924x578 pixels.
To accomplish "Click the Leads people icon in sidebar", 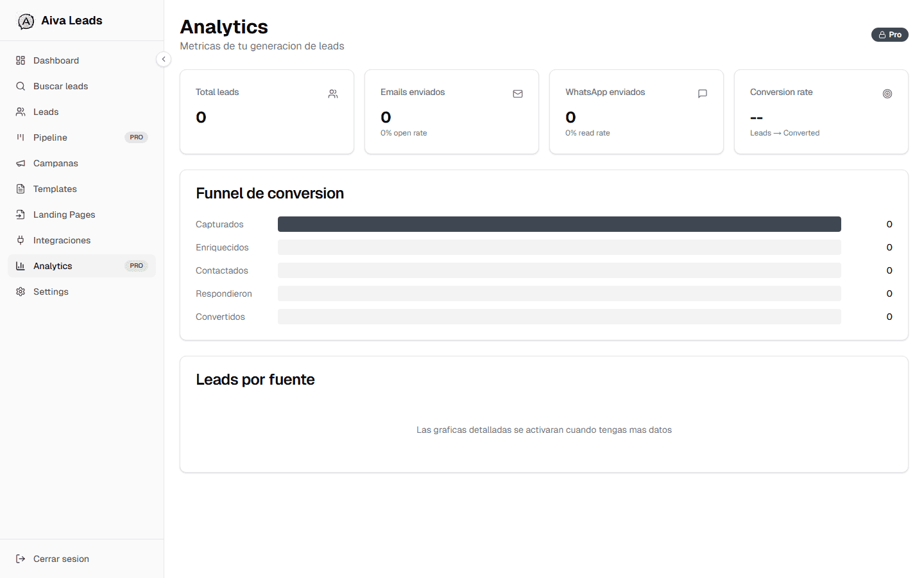I will pyautogui.click(x=21, y=112).
